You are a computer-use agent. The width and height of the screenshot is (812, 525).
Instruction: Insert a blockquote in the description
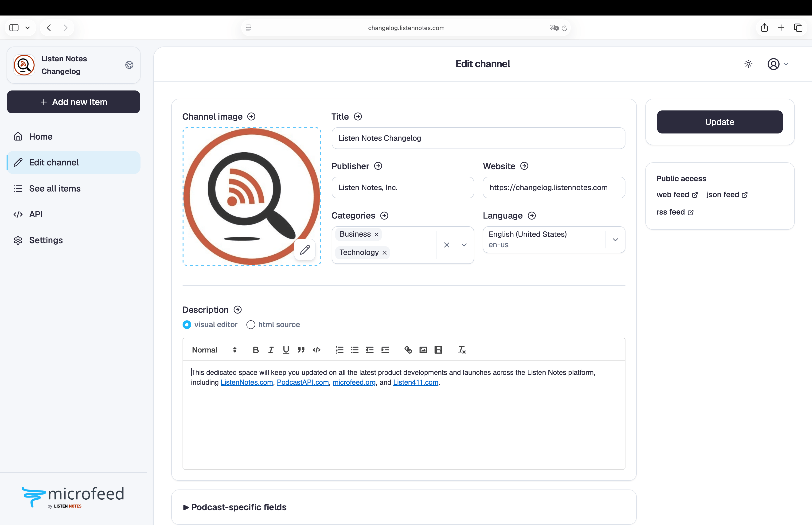301,350
